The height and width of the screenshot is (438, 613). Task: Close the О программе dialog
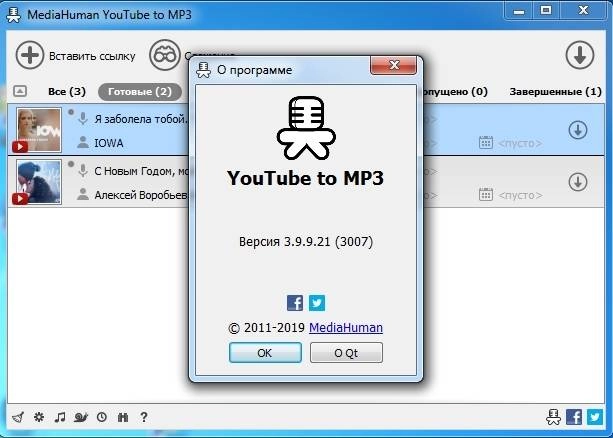point(393,65)
